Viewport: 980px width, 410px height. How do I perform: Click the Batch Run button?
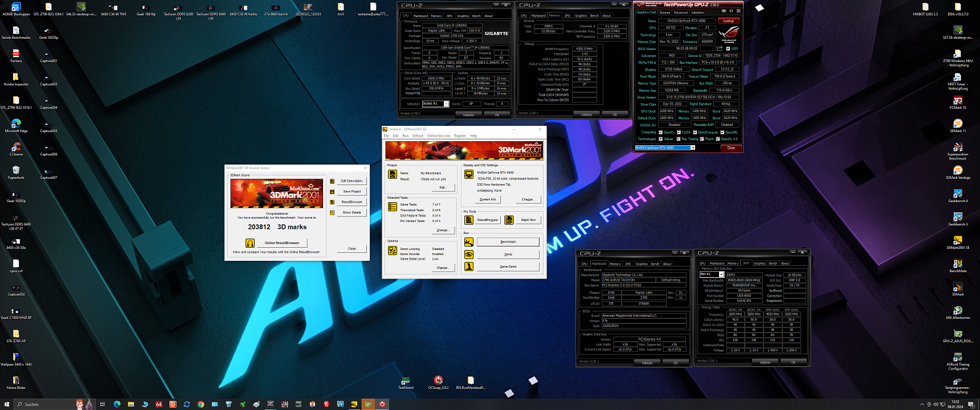tap(528, 220)
